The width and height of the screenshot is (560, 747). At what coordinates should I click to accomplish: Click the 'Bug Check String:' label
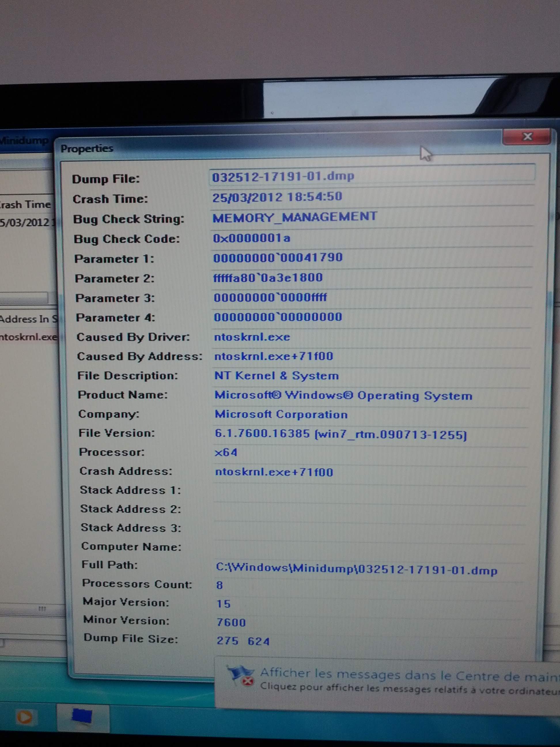128,219
